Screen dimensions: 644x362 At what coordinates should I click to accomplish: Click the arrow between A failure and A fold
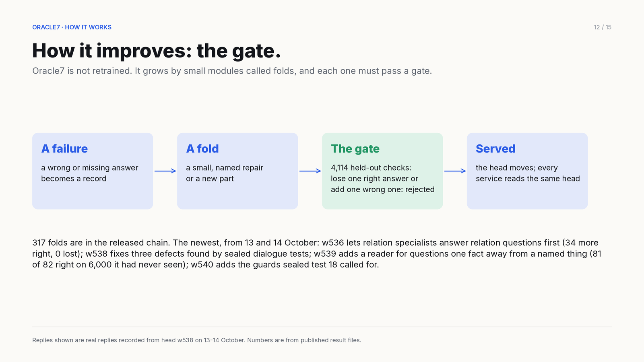(x=165, y=171)
